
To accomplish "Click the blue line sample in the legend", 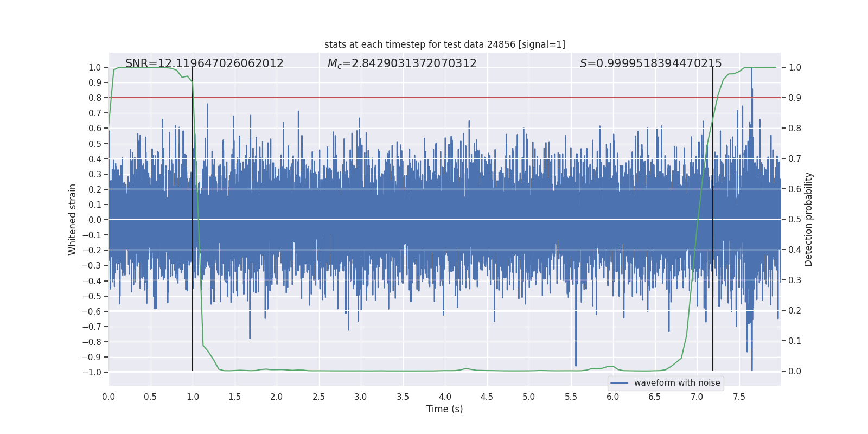I will tap(620, 383).
